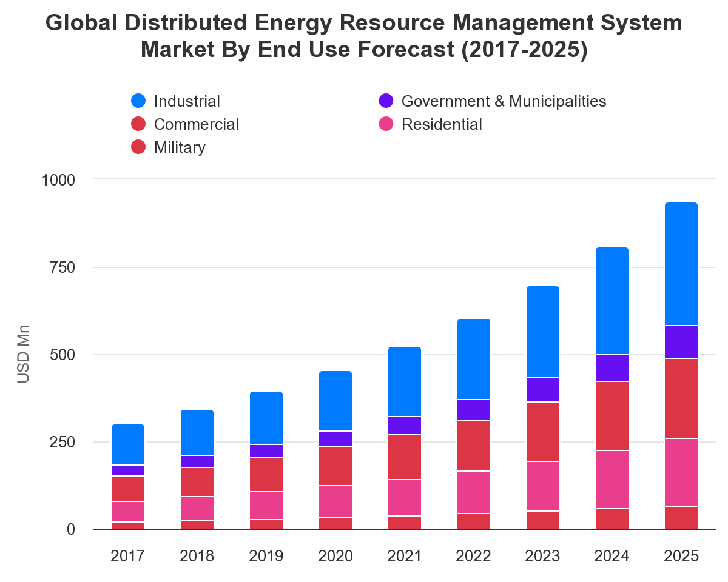This screenshot has width=728, height=582.
Task: Click the pink Residential segment of the 2024 bar
Action: coord(612,479)
